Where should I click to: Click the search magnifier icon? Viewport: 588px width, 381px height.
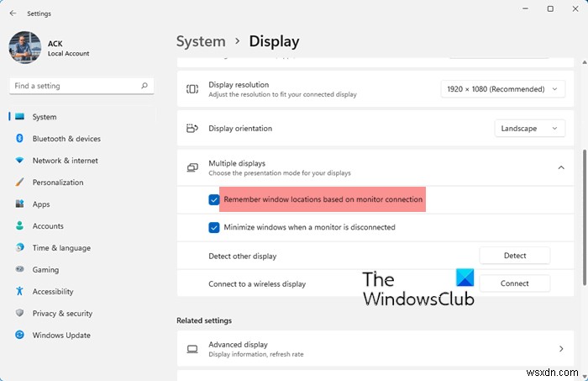pos(144,86)
